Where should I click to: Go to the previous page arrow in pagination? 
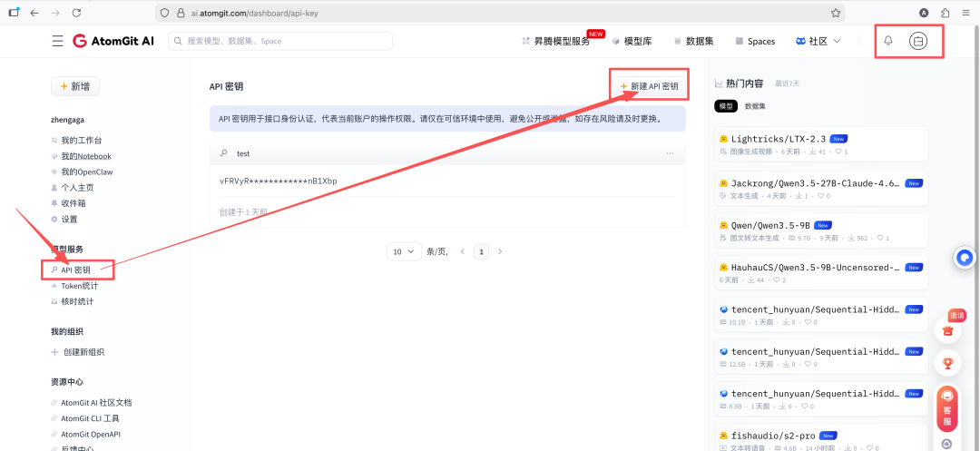pyautogui.click(x=463, y=251)
